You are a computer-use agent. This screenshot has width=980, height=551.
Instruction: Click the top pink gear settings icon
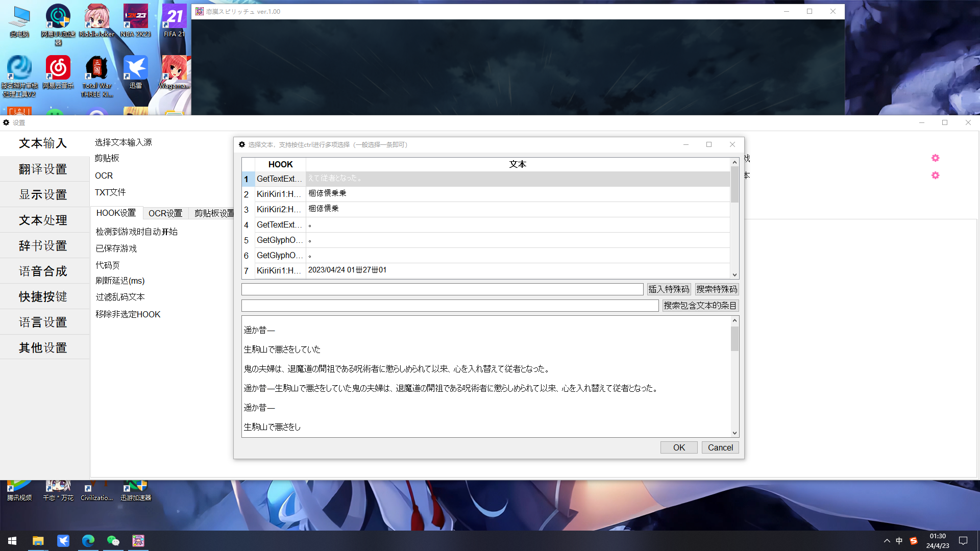point(936,158)
